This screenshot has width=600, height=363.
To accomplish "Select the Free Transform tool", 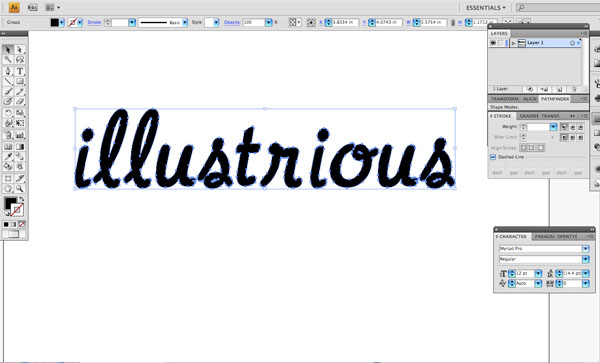I will [x=20, y=123].
